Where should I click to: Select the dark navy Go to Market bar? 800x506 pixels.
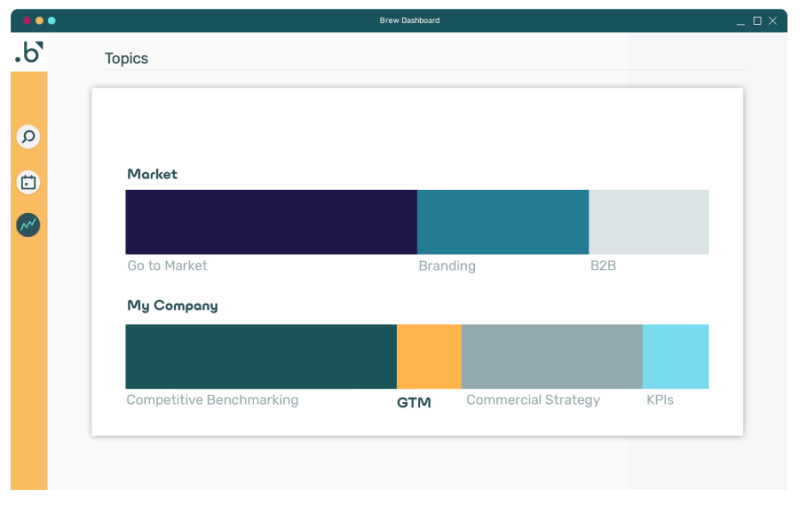point(270,222)
